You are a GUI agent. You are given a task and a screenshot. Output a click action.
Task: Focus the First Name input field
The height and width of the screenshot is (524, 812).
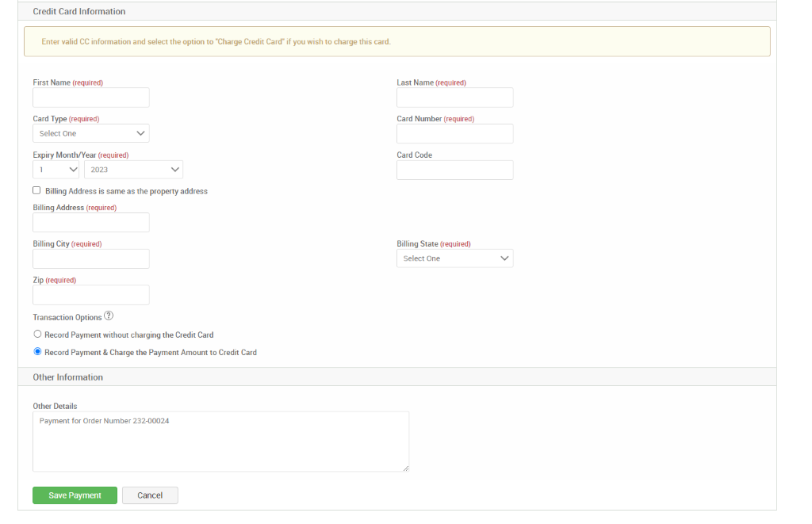[x=91, y=98]
